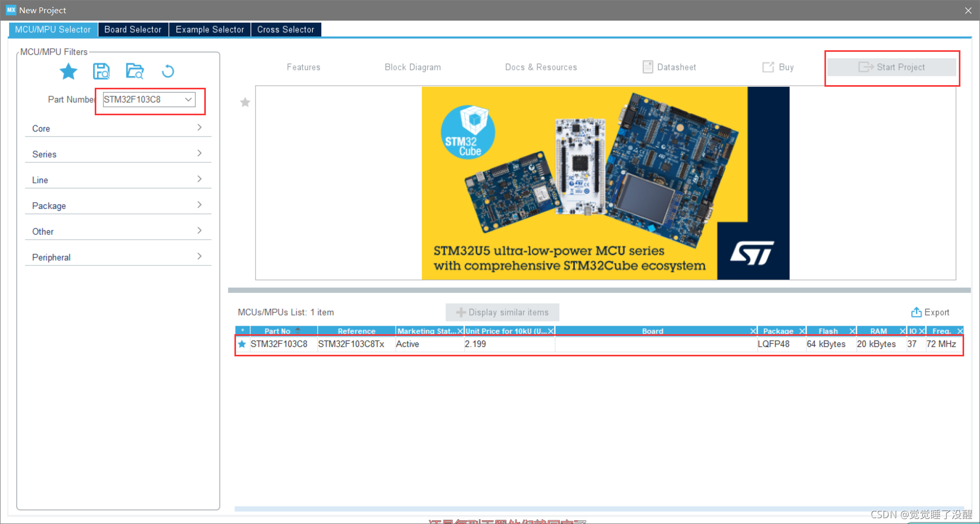Click the Datasheet document icon
980x524 pixels.
pyautogui.click(x=648, y=67)
